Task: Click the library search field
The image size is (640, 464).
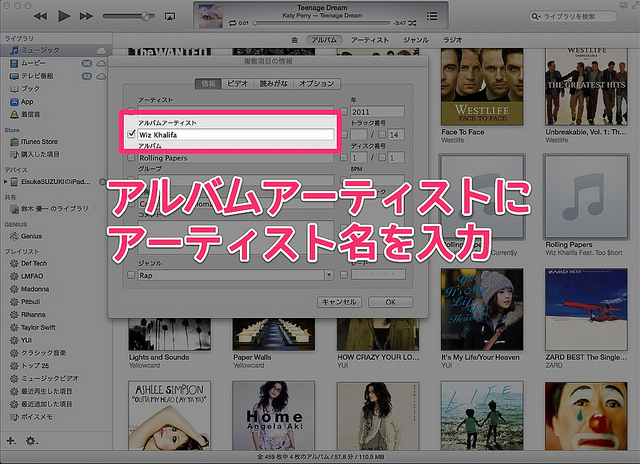Action: [573, 16]
